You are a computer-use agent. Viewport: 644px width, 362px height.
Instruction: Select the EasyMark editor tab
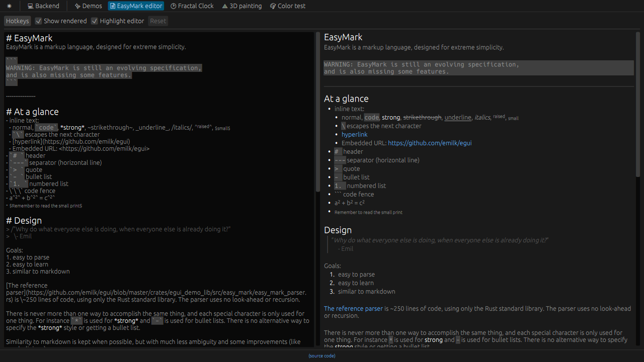point(136,6)
